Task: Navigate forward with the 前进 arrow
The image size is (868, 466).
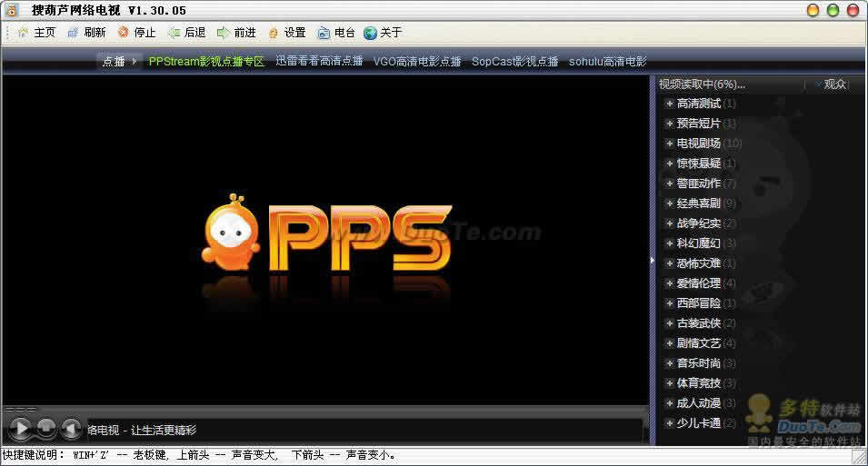Action: point(223,33)
